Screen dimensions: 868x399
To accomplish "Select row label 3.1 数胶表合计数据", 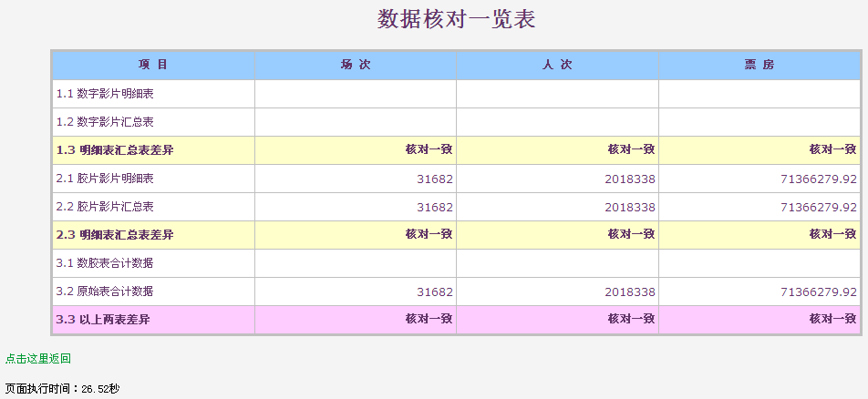I will 105,263.
